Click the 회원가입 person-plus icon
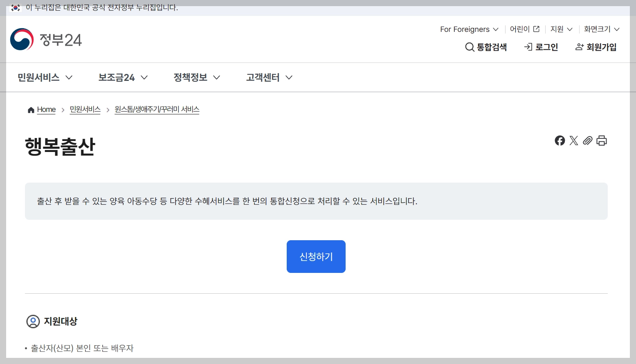Image resolution: width=636 pixels, height=364 pixels. [x=580, y=47]
